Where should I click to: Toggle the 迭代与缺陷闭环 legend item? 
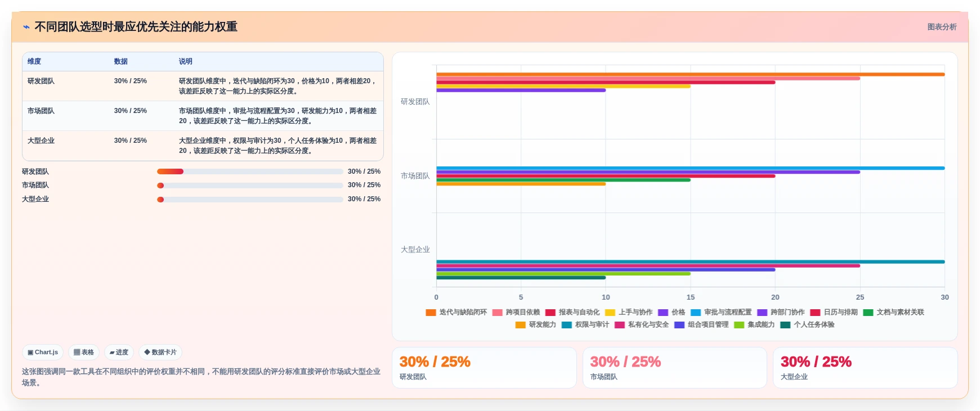tap(457, 313)
